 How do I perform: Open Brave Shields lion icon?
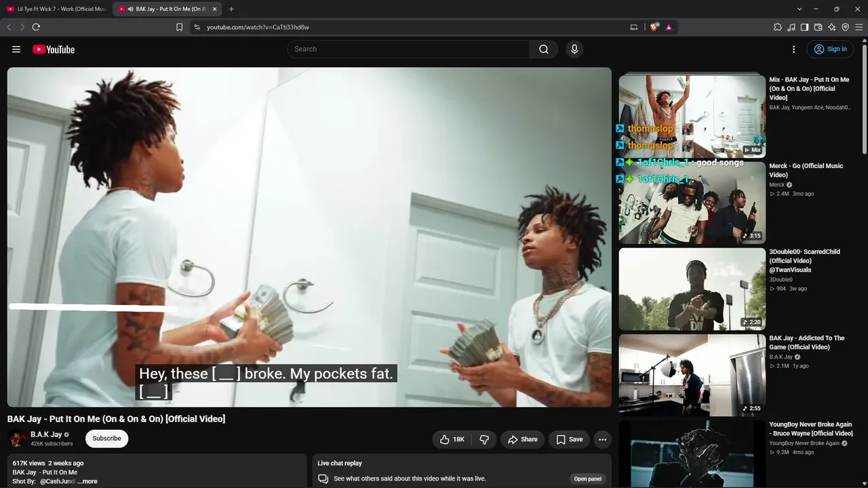point(654,27)
